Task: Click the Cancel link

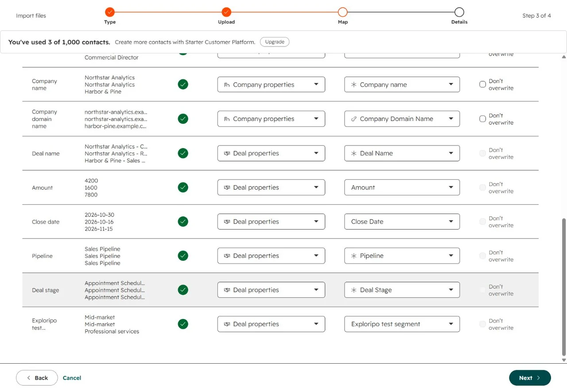Action: click(x=72, y=378)
